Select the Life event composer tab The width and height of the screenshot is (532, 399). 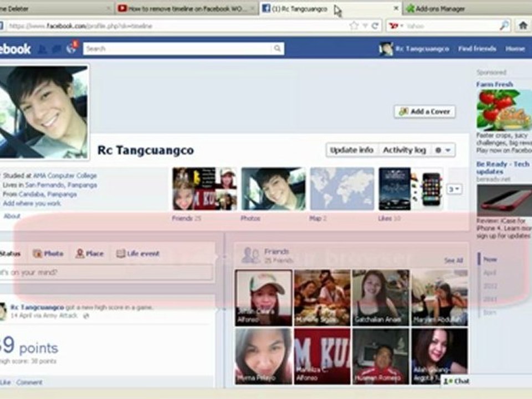click(x=138, y=253)
